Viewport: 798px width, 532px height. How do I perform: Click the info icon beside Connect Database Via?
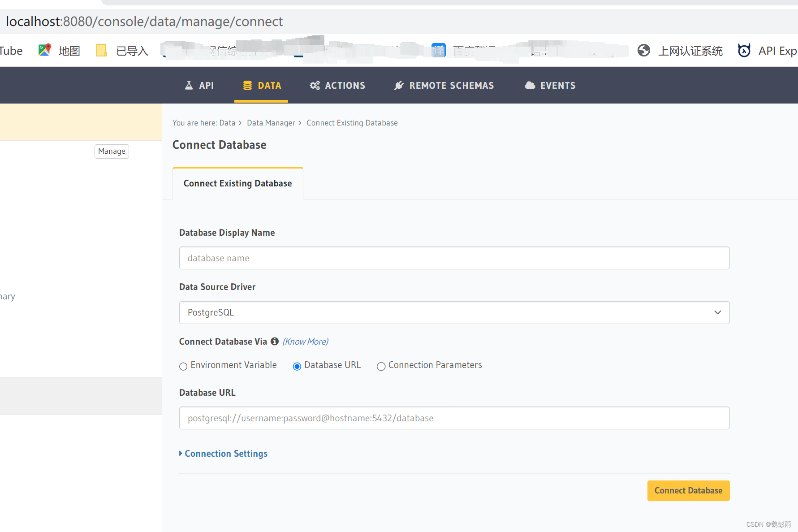point(275,341)
